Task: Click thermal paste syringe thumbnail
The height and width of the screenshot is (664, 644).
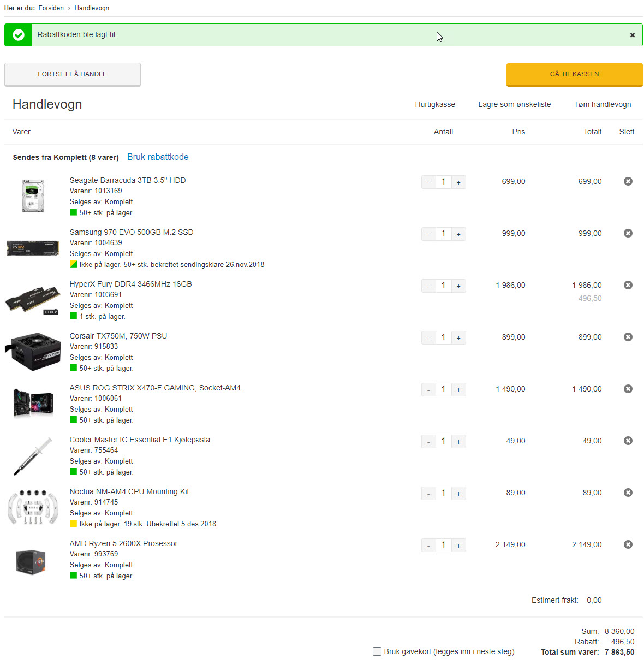Action: [x=33, y=456]
